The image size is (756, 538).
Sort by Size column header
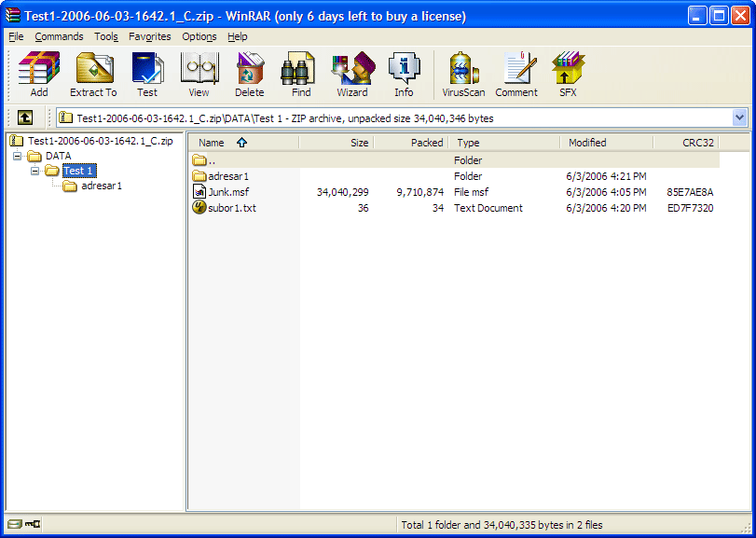[337, 143]
